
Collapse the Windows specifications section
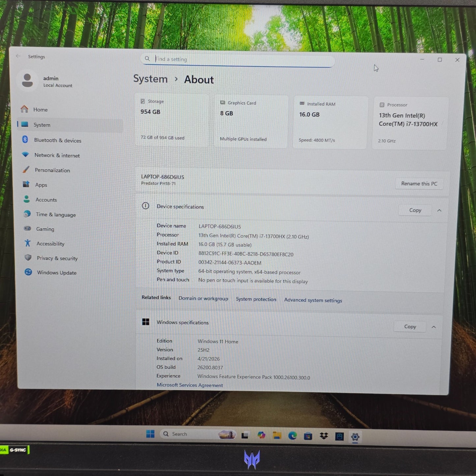434,327
